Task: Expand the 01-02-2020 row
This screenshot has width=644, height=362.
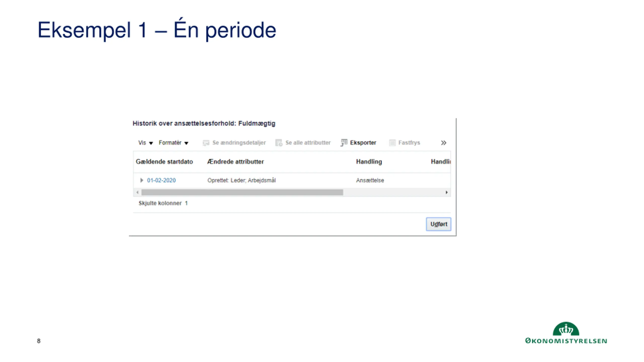Action: [142, 180]
